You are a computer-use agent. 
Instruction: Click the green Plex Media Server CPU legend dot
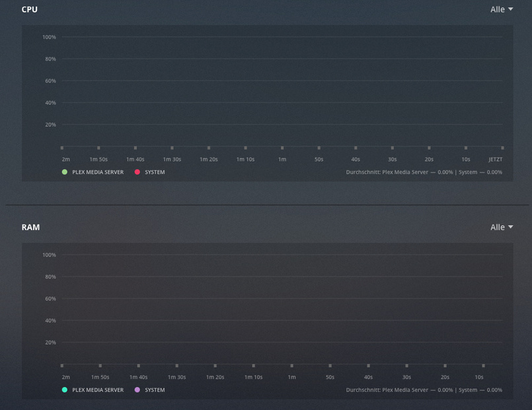point(65,172)
